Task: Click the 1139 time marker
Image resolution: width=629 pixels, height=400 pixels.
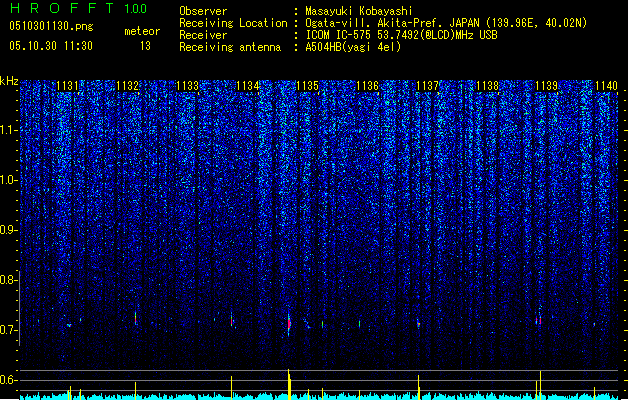Action: click(x=547, y=85)
